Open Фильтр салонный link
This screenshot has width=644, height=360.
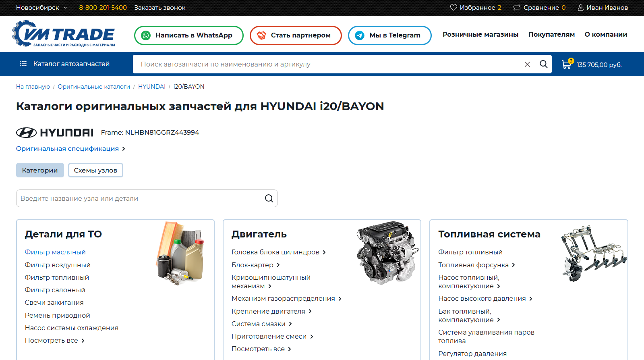[x=55, y=290]
